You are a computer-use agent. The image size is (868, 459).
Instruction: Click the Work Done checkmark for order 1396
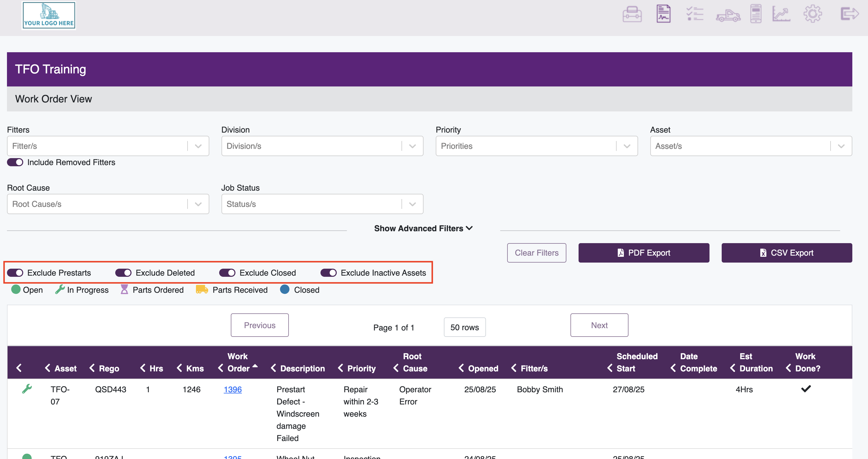pyautogui.click(x=806, y=389)
